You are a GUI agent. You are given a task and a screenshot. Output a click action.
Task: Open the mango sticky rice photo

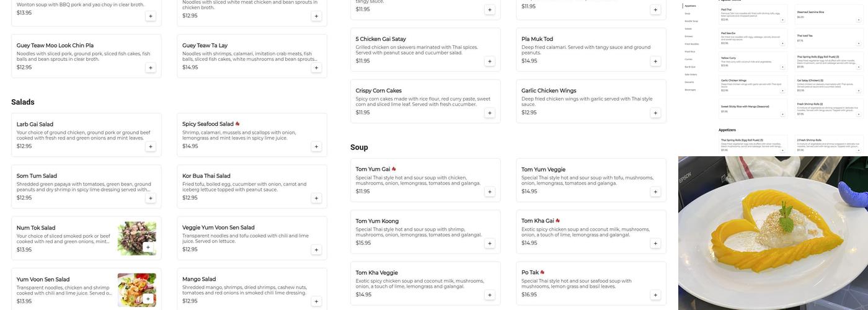773,233
